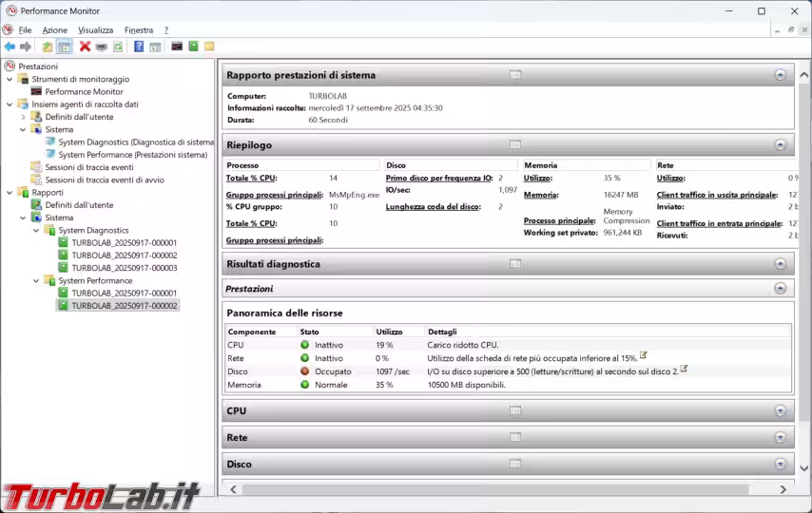812x513 pixels.
Task: Collapse the Risultati diagnostica section
Action: coord(780,264)
